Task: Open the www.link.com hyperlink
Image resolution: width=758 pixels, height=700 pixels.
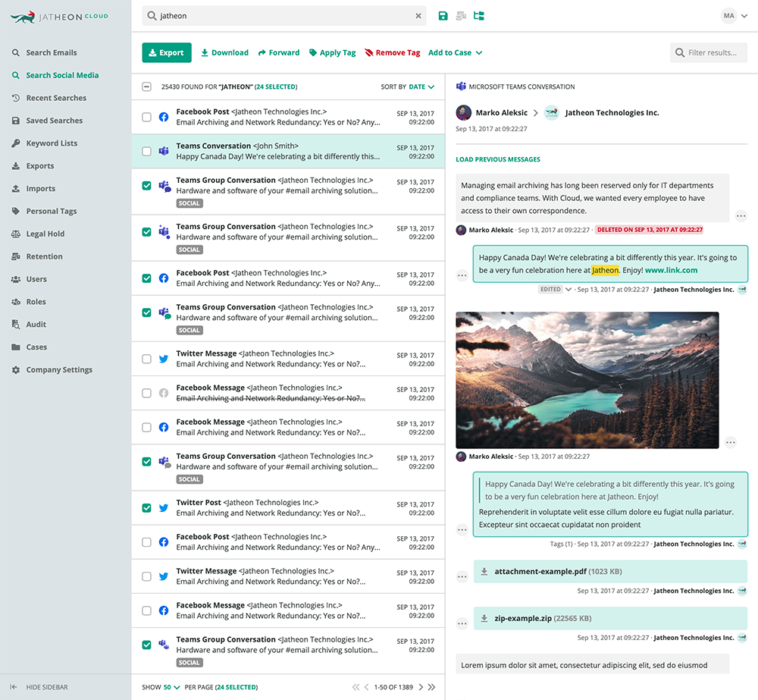Action: [x=671, y=270]
